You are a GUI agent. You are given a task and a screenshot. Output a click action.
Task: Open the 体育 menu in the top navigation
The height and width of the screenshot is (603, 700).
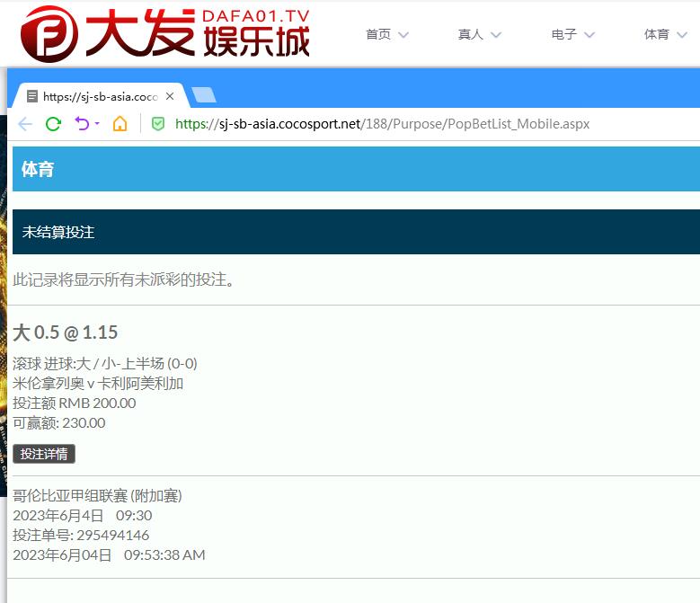(657, 34)
